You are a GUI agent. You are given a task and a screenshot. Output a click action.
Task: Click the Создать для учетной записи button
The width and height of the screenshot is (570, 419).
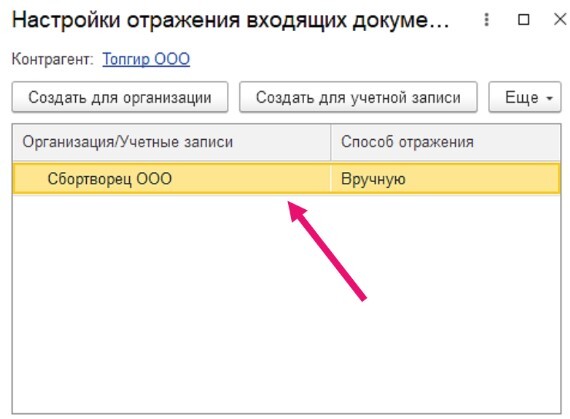tap(358, 97)
